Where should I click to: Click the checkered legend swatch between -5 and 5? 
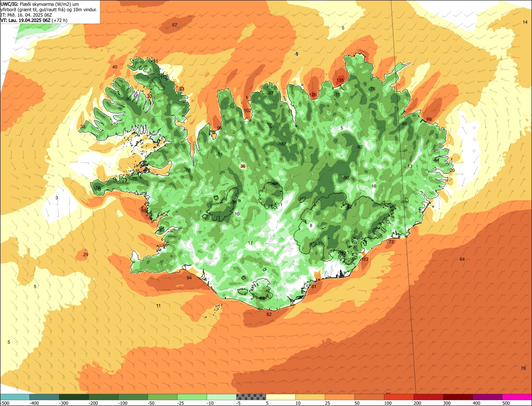pyautogui.click(x=251, y=397)
